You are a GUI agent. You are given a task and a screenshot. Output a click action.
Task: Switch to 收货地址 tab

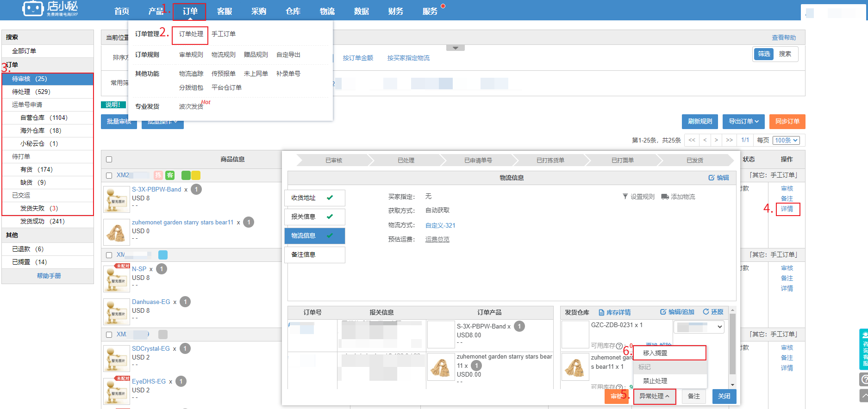315,198
